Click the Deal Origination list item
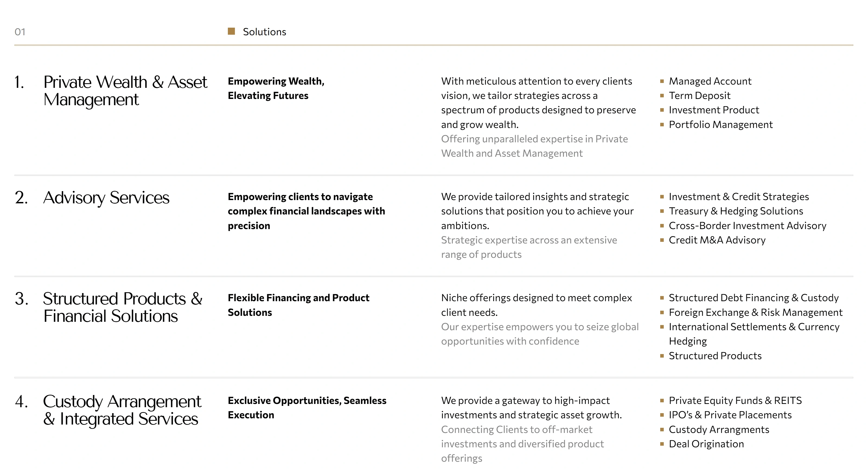 pos(706,444)
